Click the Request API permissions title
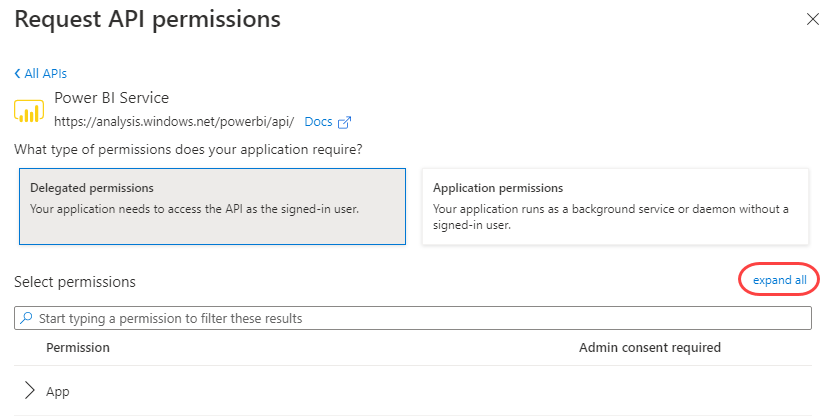 point(147,19)
